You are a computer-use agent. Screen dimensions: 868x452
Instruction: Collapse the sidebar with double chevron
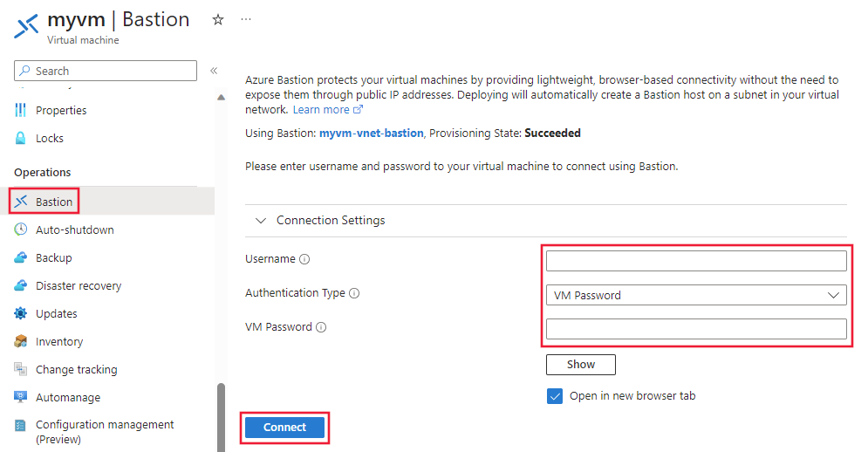(214, 71)
